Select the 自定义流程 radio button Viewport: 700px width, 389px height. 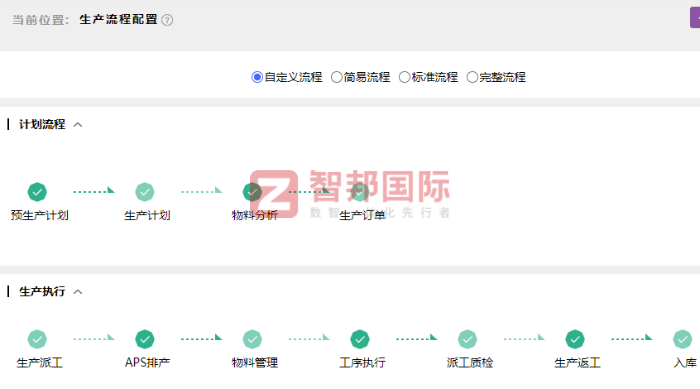(x=257, y=77)
